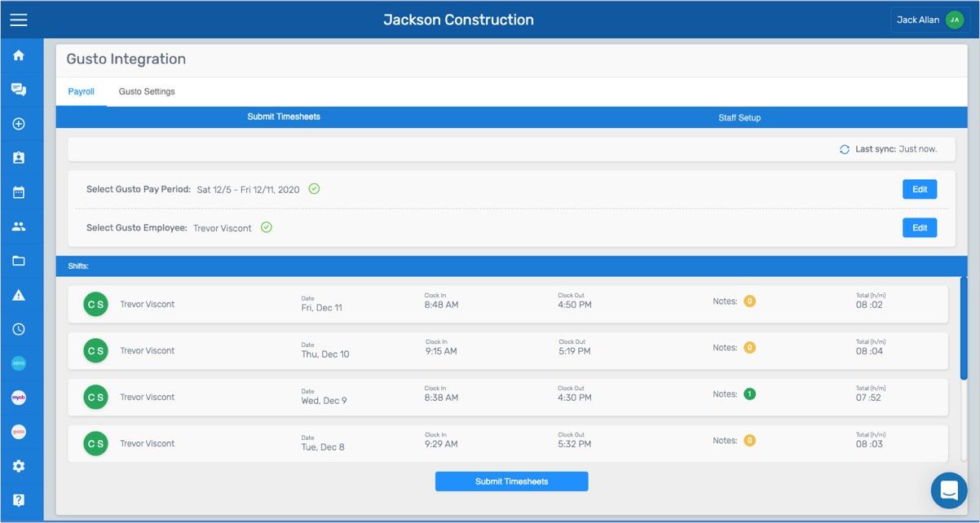Click the JA user avatar
980x523 pixels.
[955, 20]
